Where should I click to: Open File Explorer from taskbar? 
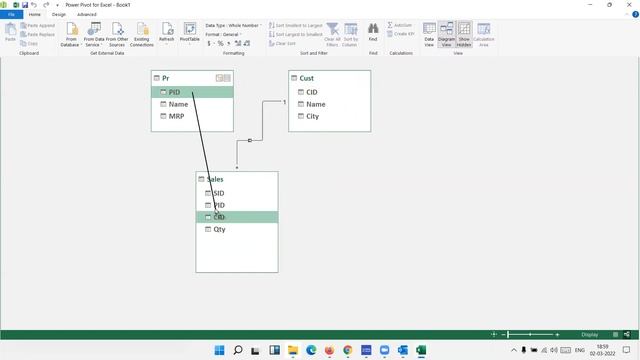[293, 350]
